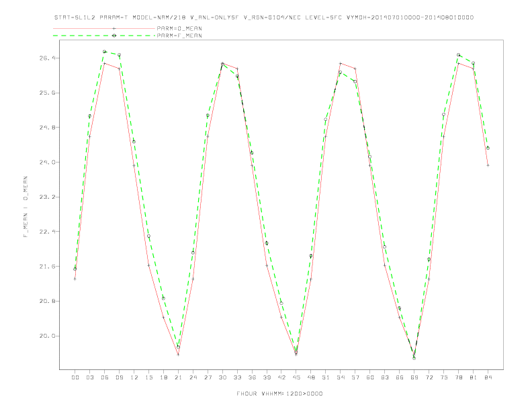The width and height of the screenshot is (532, 411).
Task: Click the 15 forecast hour tick label
Action: 148,377
